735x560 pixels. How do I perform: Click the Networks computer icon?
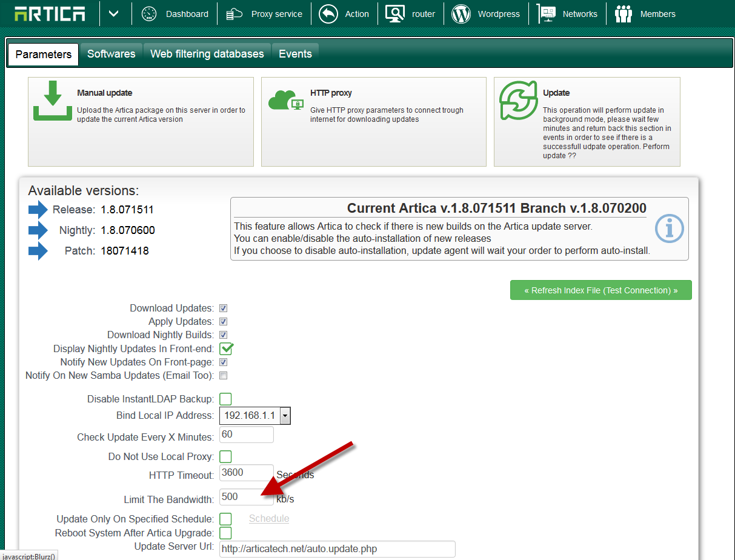[x=547, y=13]
